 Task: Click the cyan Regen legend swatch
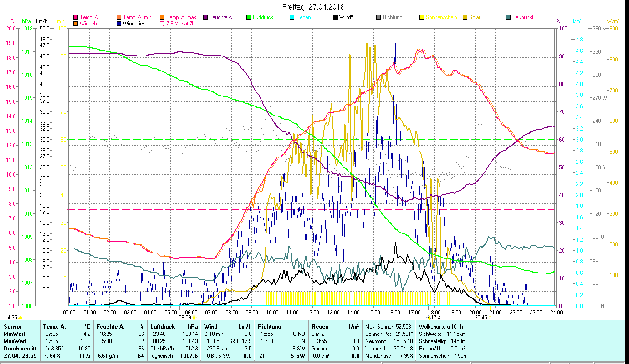(x=291, y=17)
